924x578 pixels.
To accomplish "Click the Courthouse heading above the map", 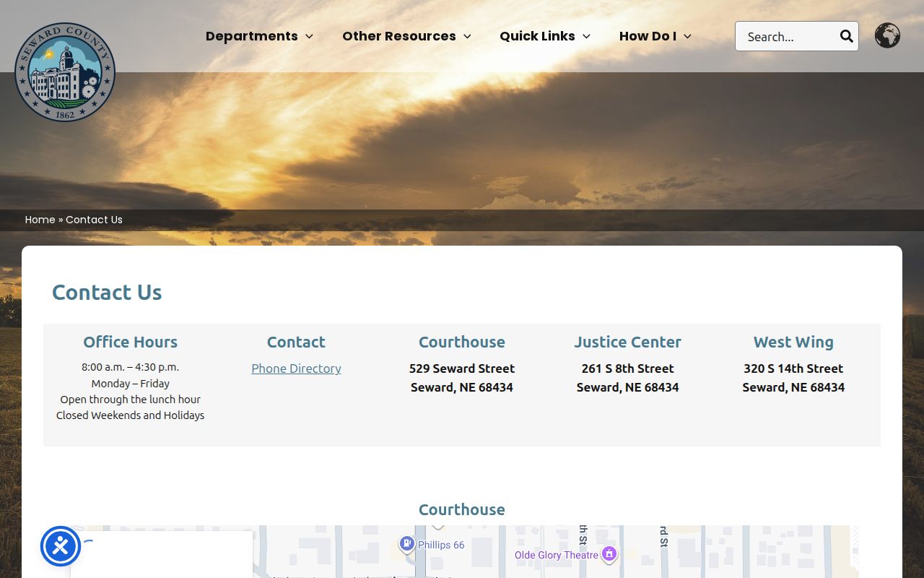I will tap(462, 509).
